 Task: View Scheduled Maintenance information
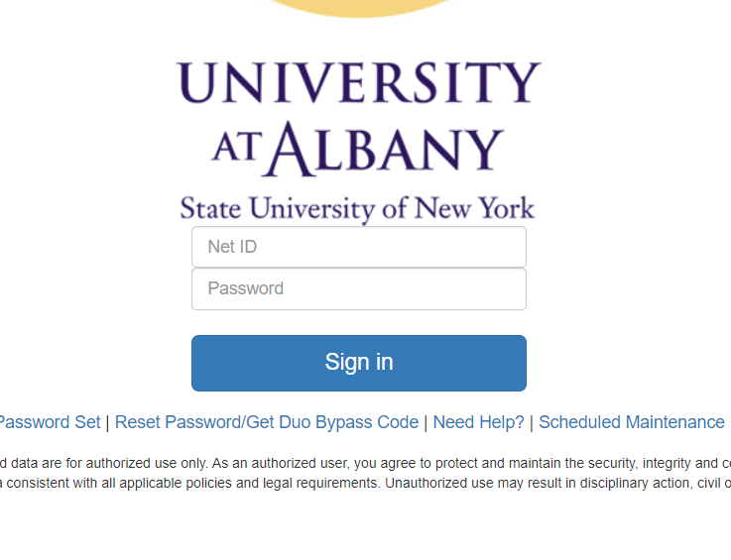[x=631, y=422]
